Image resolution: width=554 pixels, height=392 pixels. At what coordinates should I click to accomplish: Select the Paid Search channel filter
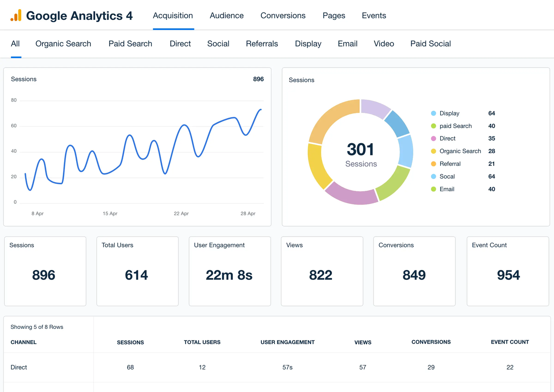click(x=130, y=44)
